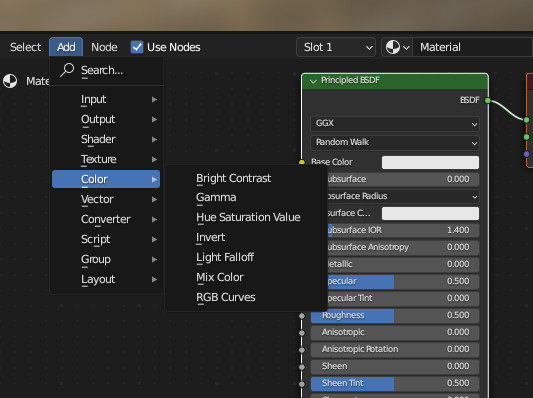Click the Subsurface IOR slider
The height and width of the screenshot is (398, 533).
click(403, 230)
